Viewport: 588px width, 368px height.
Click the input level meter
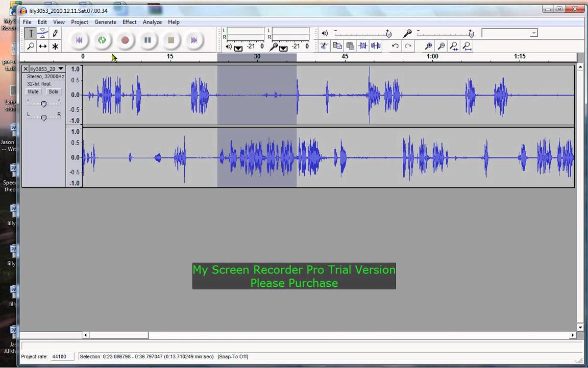coord(290,34)
